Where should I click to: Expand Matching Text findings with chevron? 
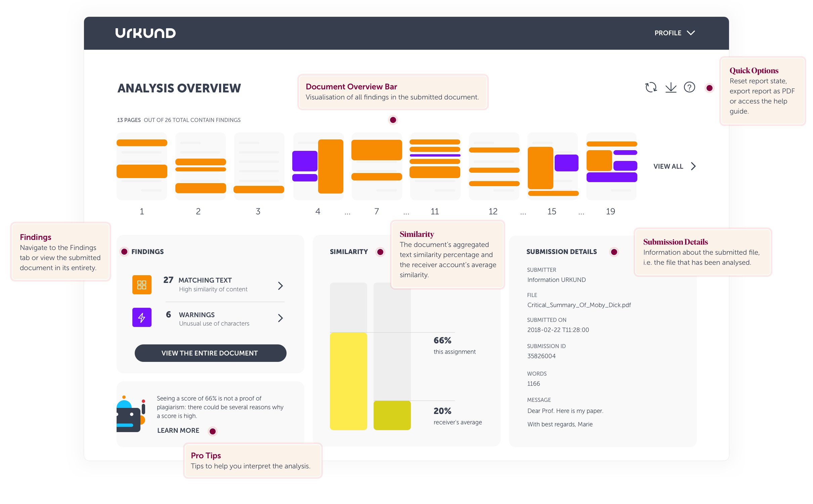[x=281, y=286]
